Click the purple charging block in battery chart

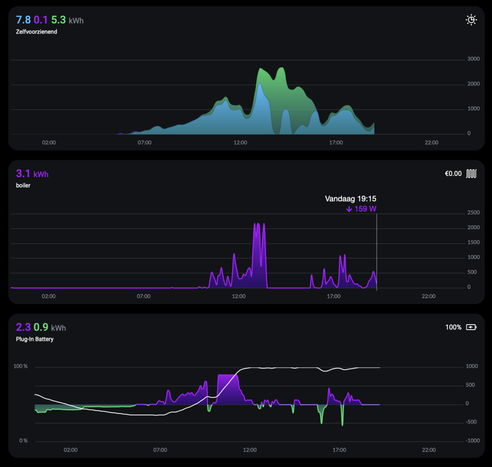[x=228, y=389]
